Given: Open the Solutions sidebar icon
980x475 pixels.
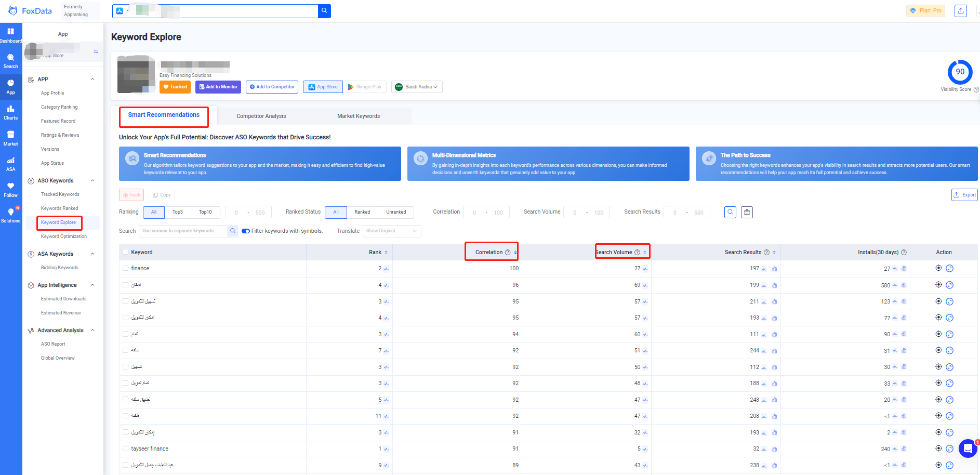Looking at the screenshot, I should tap(11, 215).
